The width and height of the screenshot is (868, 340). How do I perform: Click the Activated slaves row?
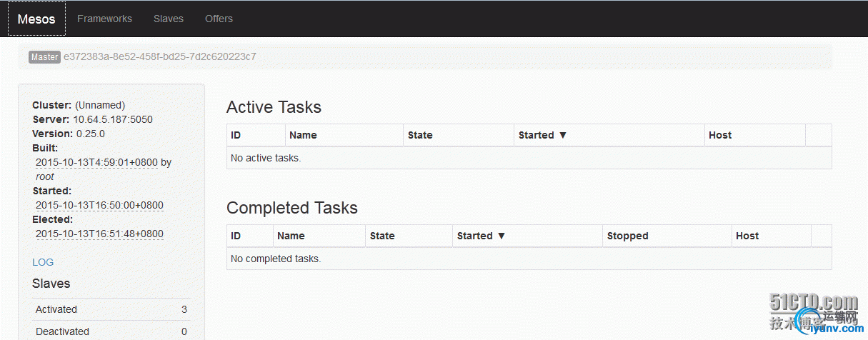click(111, 309)
